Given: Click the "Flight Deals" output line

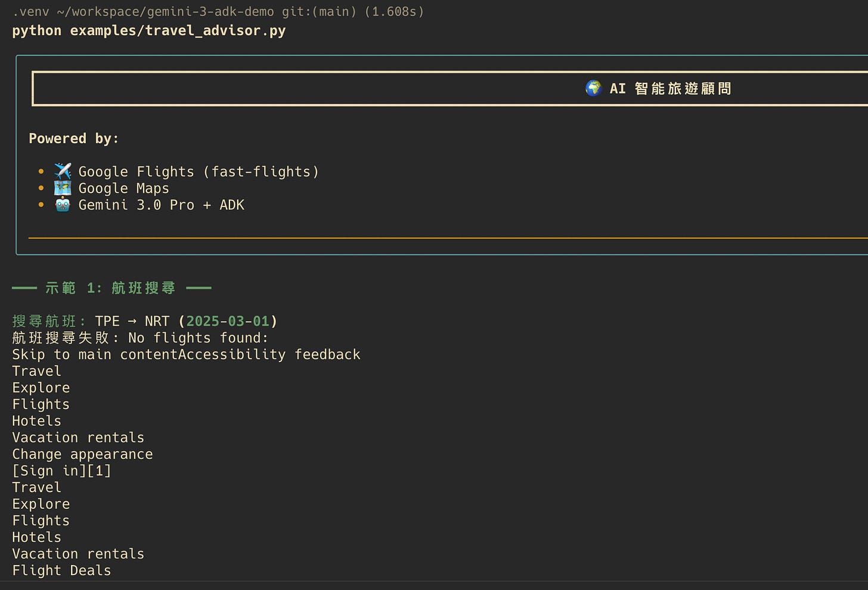Looking at the screenshot, I should click(x=61, y=571).
